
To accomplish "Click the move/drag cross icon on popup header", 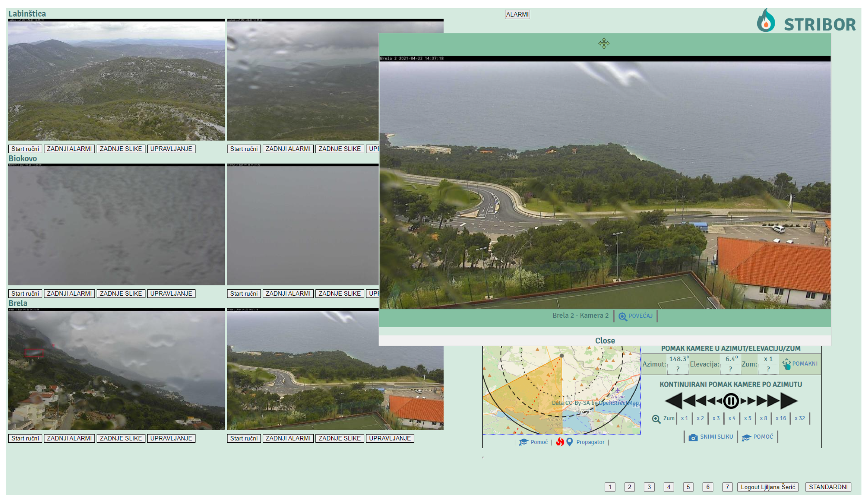I will [x=604, y=43].
